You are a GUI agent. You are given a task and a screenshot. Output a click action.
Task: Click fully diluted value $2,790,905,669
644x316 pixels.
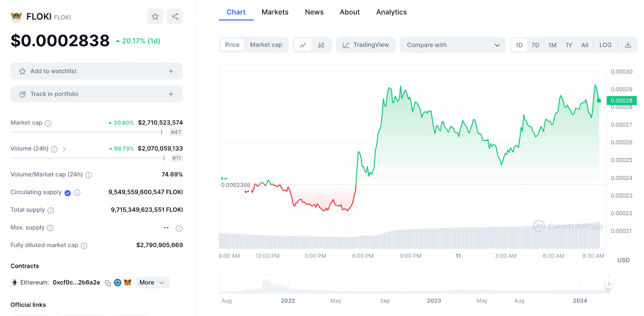[x=159, y=245]
